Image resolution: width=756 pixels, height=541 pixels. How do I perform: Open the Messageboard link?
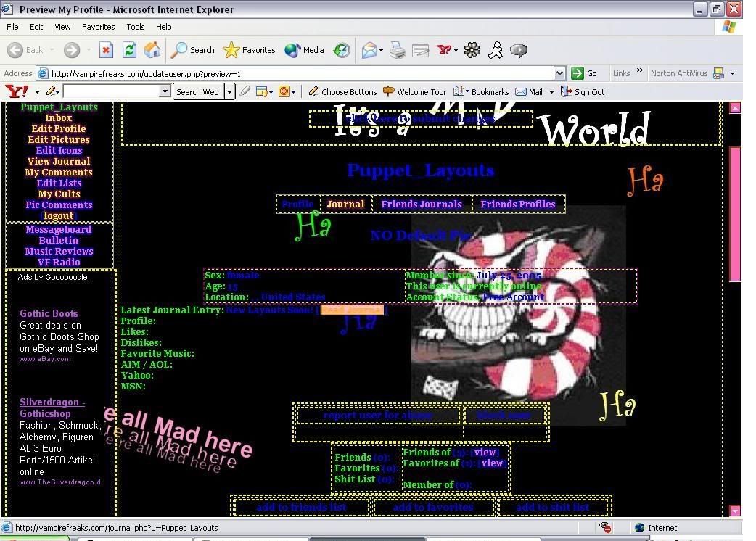point(59,230)
